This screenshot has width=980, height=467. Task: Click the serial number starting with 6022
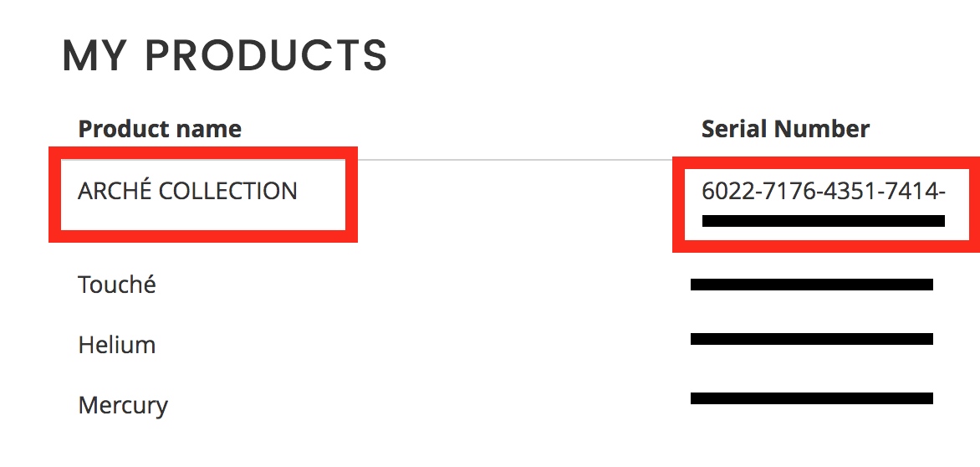click(823, 191)
